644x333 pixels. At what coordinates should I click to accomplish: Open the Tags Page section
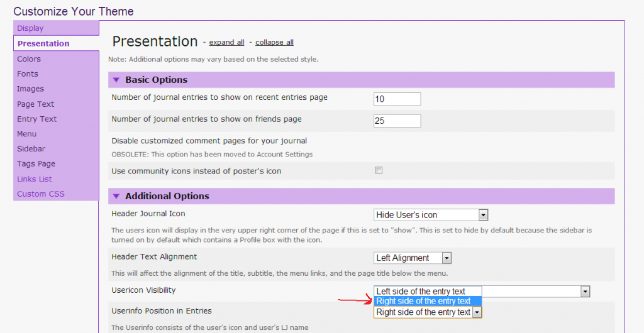(x=36, y=163)
